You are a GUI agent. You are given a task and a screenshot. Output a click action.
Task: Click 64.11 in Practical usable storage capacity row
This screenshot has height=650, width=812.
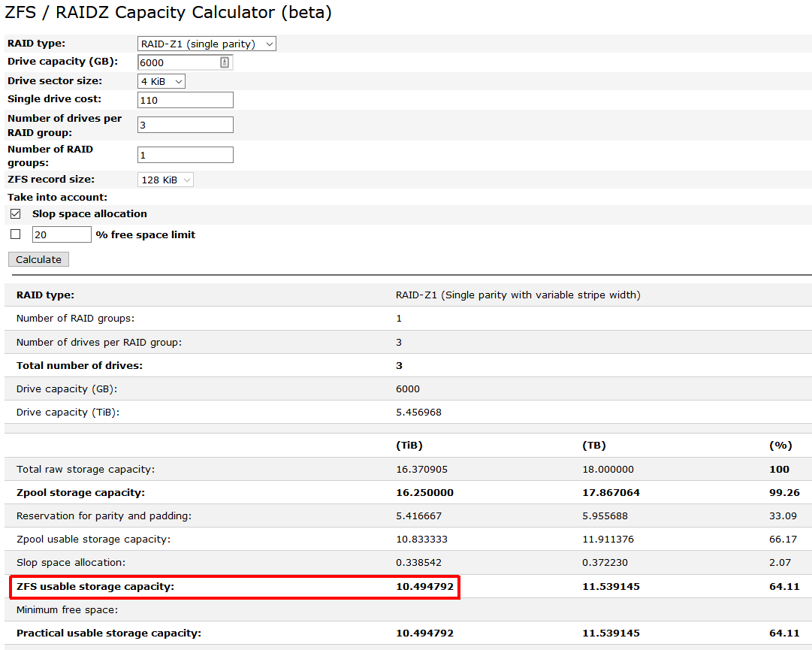[x=784, y=633]
